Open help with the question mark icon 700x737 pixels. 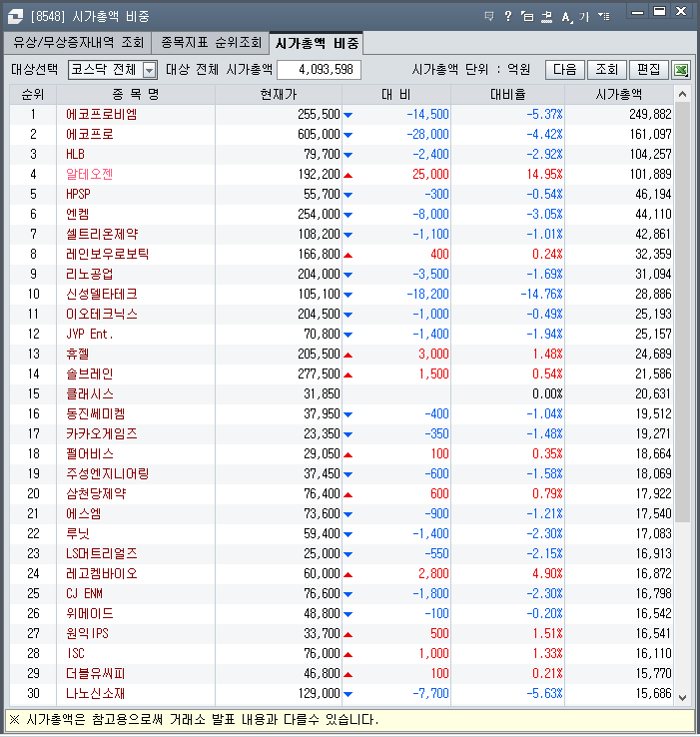508,16
